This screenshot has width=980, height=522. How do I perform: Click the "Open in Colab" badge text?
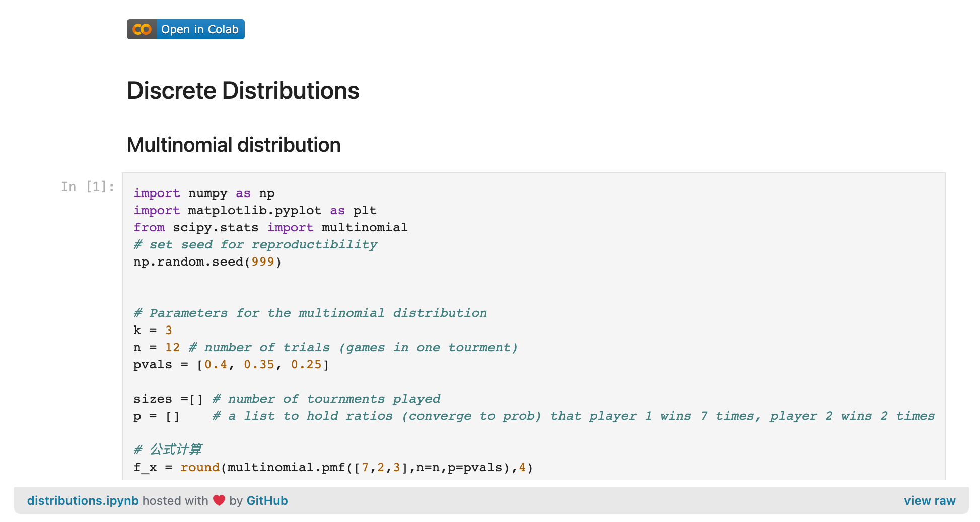point(199,30)
